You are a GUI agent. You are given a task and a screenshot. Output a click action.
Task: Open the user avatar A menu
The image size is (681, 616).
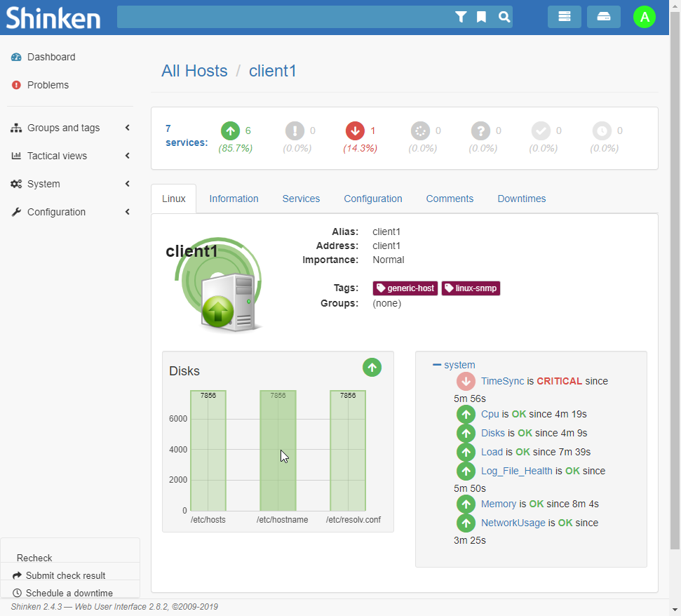[644, 17]
